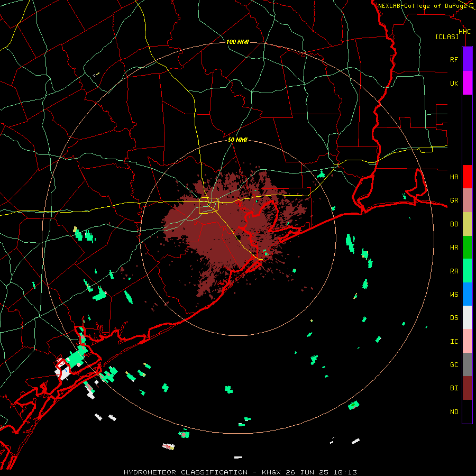Click the RF legend label

[x=454, y=59]
